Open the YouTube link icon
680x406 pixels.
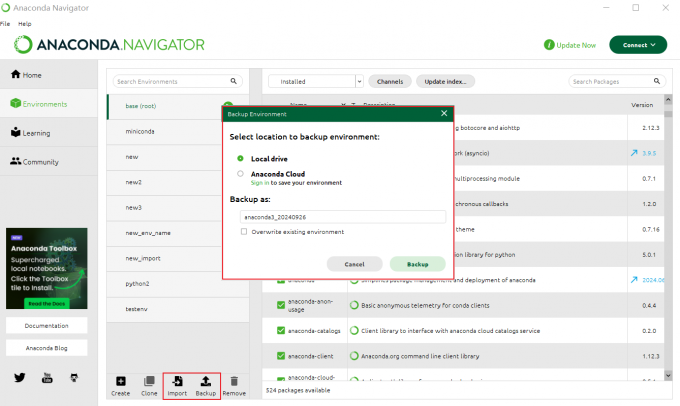tap(47, 378)
